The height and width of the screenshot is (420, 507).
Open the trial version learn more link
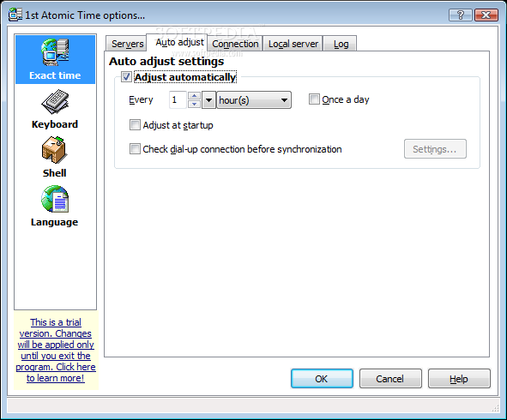[56, 350]
